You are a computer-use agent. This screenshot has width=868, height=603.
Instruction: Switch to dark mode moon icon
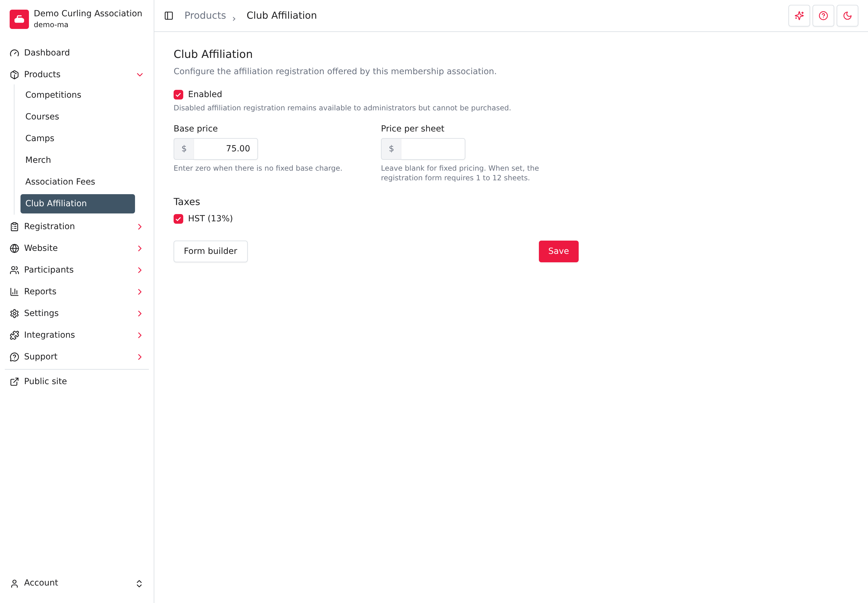click(x=848, y=15)
